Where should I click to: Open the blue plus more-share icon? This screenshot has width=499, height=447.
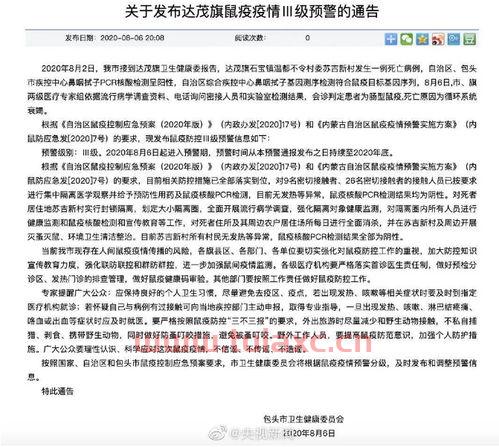[x=391, y=39]
